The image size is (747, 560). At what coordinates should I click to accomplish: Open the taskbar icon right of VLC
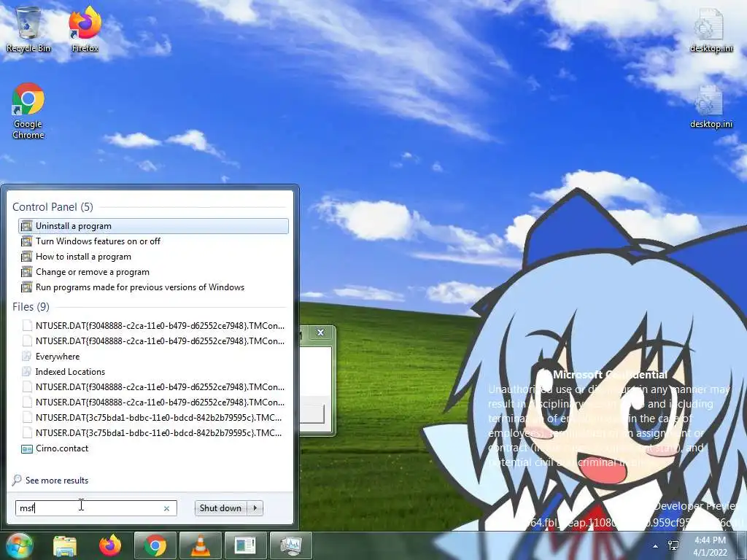tap(246, 545)
